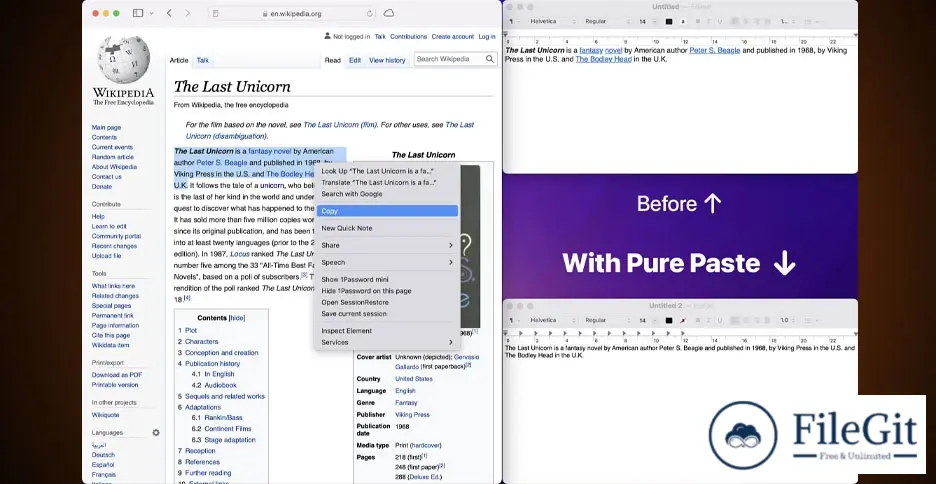
Task: Open list bullets dropdown in Untitled window
Action: coord(811,21)
